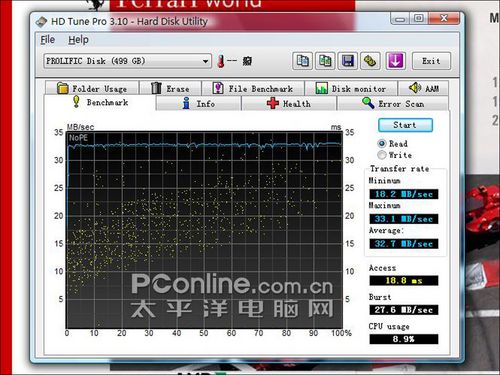Viewport: 500px width, 375px height.
Task: Click the Minimum 18.2 MB/sec value
Action: (x=404, y=194)
